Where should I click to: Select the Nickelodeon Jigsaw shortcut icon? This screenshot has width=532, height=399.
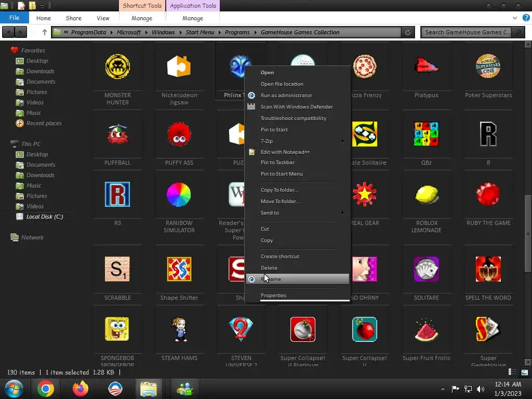click(x=179, y=66)
